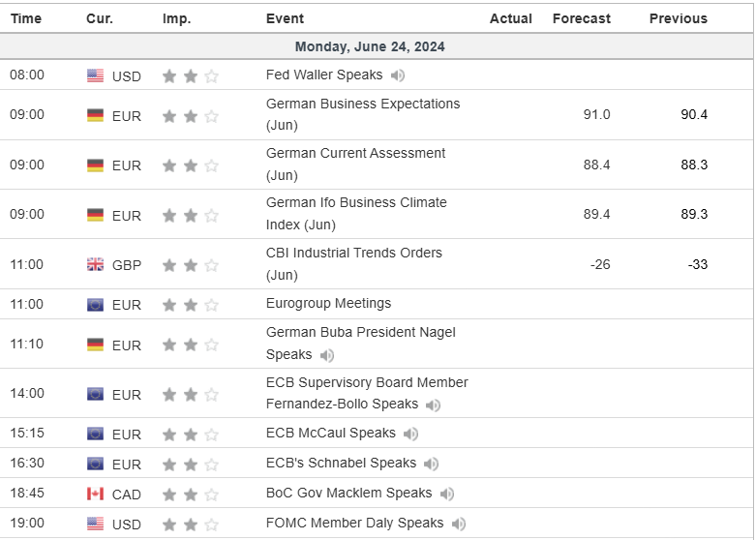Click speaker icon beside FOMC Member Daly Speaks
This screenshot has height=540, width=756.
pyautogui.click(x=458, y=524)
